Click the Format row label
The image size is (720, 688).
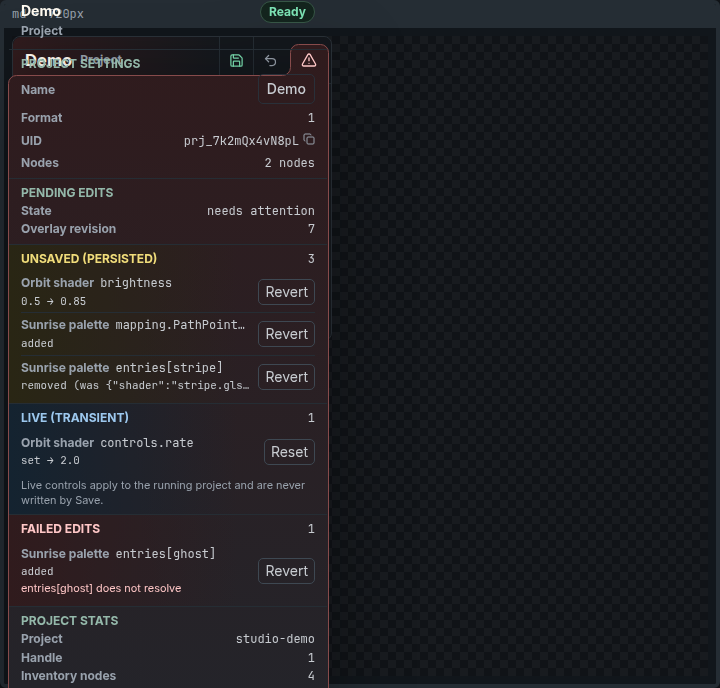coord(41,118)
